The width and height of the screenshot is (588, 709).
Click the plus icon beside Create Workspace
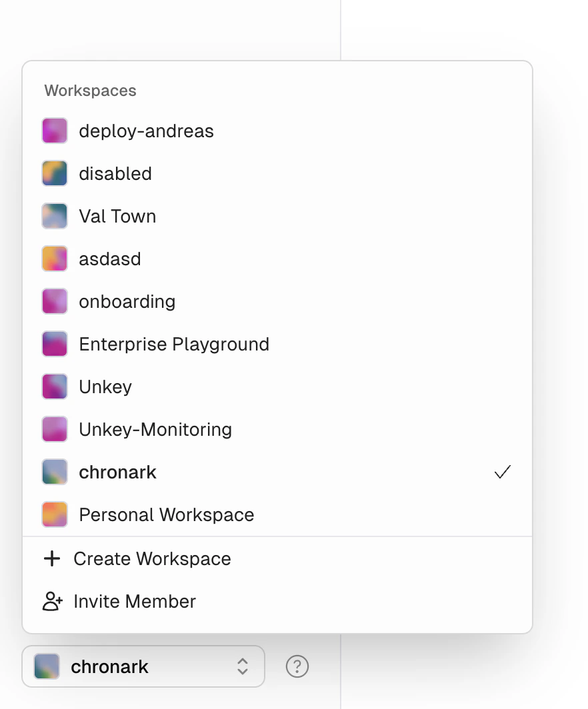(x=52, y=558)
